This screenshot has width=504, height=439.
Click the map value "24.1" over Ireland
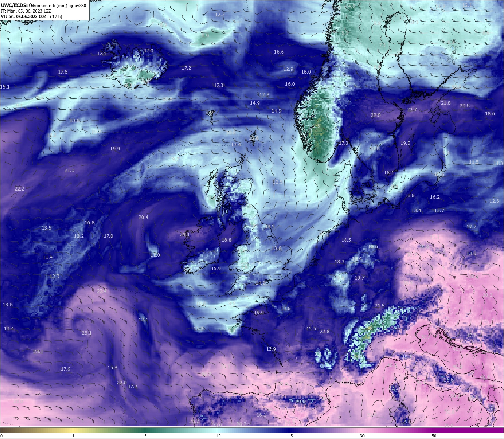pos(185,234)
